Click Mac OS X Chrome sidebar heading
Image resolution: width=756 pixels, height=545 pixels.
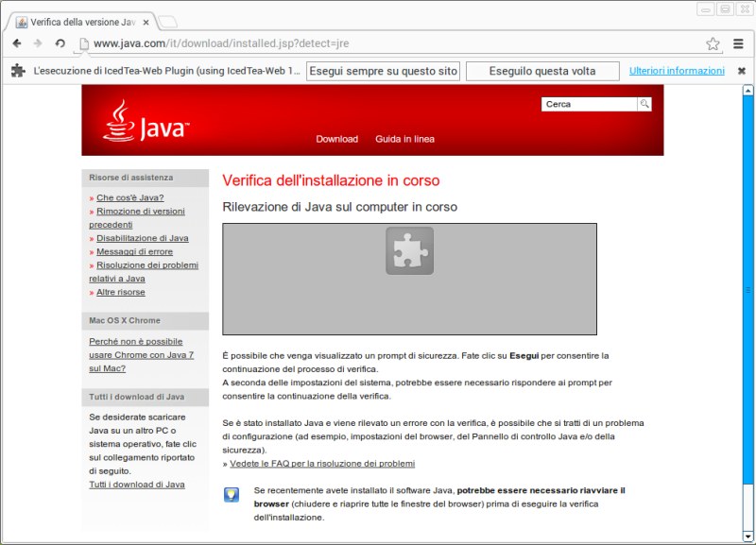125,320
